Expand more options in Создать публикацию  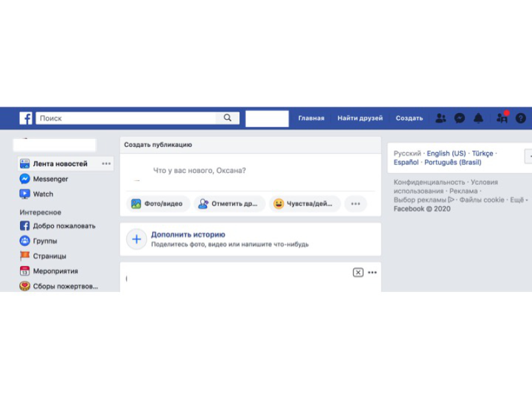pos(356,203)
